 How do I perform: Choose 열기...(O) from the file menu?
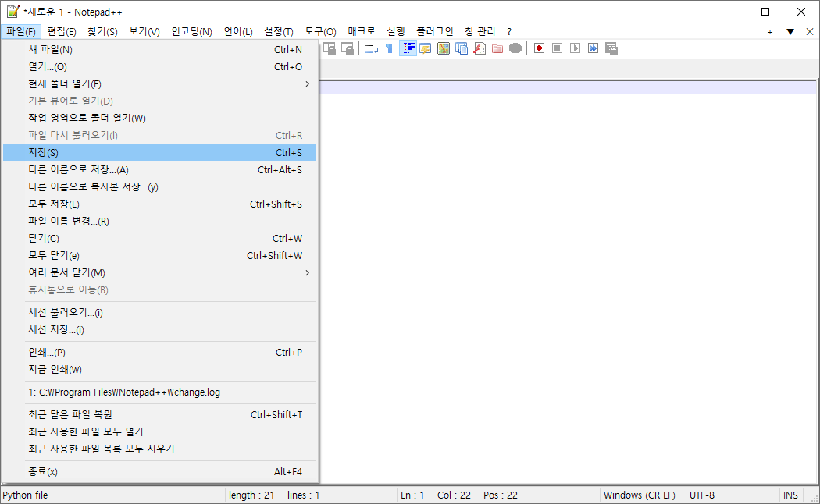coord(159,67)
